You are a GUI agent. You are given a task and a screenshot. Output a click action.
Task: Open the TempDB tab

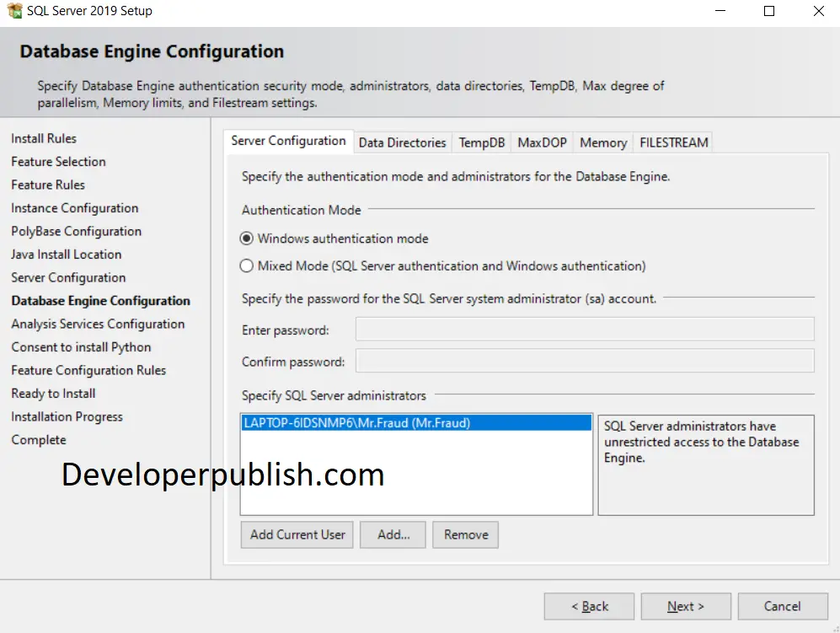pyautogui.click(x=482, y=142)
